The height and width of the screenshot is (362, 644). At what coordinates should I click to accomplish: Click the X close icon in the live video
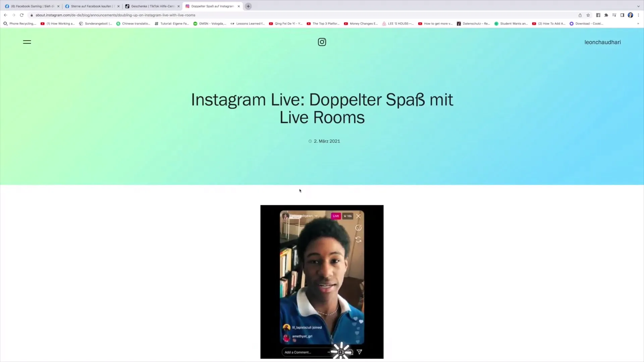coord(359,216)
